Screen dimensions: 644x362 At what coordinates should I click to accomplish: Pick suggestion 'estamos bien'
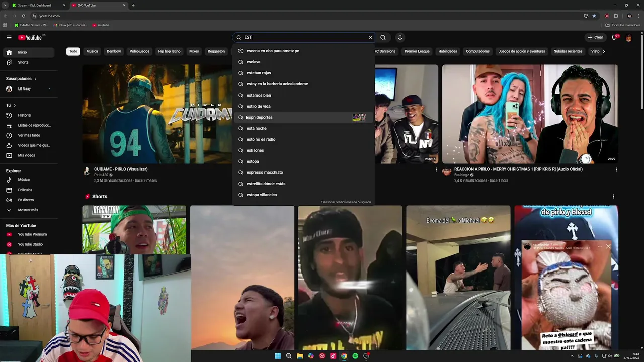tap(304, 95)
